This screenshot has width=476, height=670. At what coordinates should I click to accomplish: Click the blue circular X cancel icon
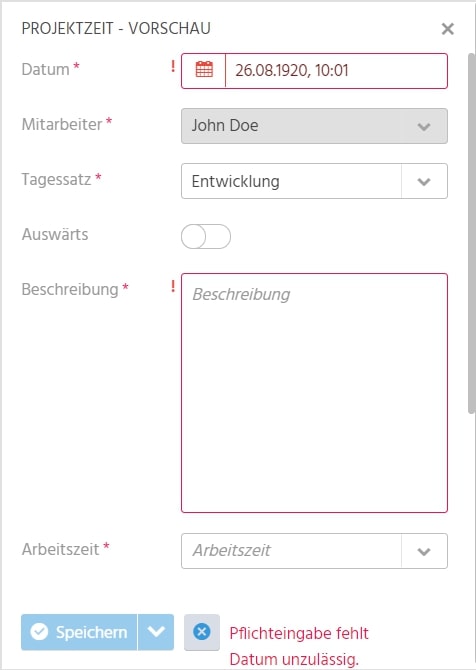coord(202,632)
